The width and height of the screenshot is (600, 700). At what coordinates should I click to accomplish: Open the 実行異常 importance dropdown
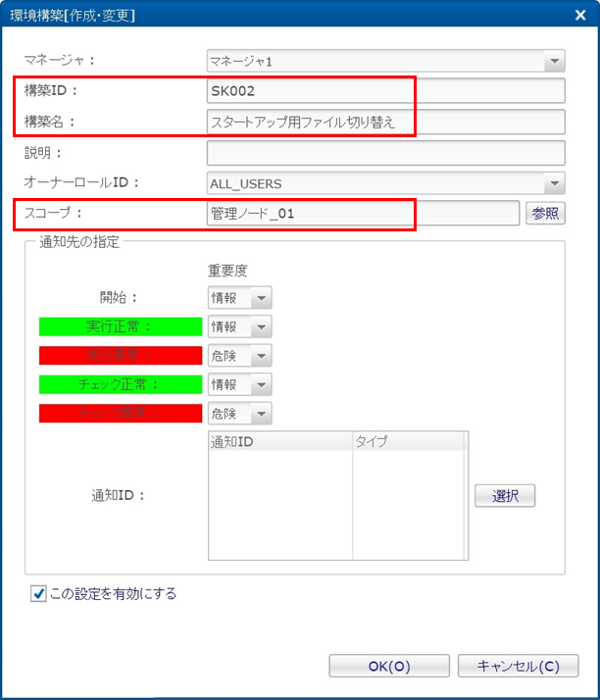240,356
